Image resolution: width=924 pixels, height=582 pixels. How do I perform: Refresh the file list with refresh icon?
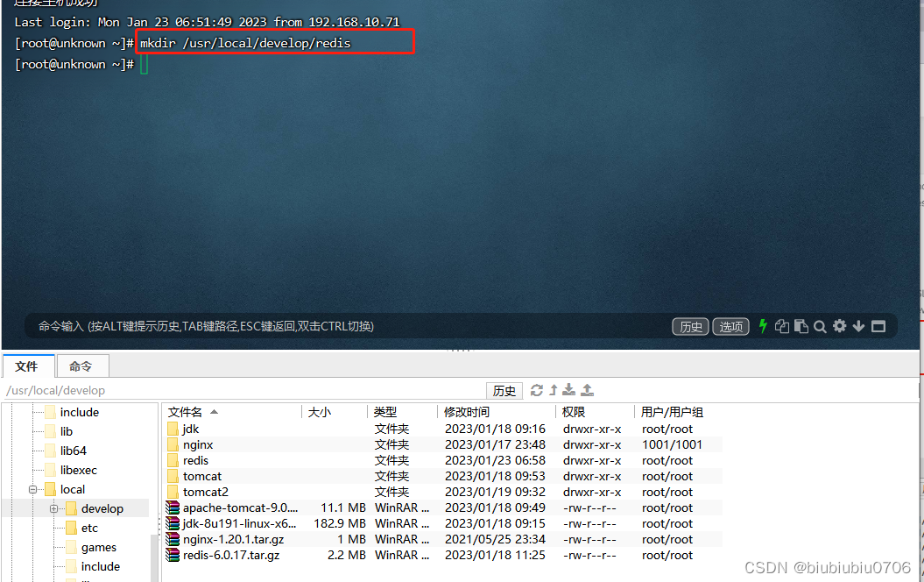point(537,390)
